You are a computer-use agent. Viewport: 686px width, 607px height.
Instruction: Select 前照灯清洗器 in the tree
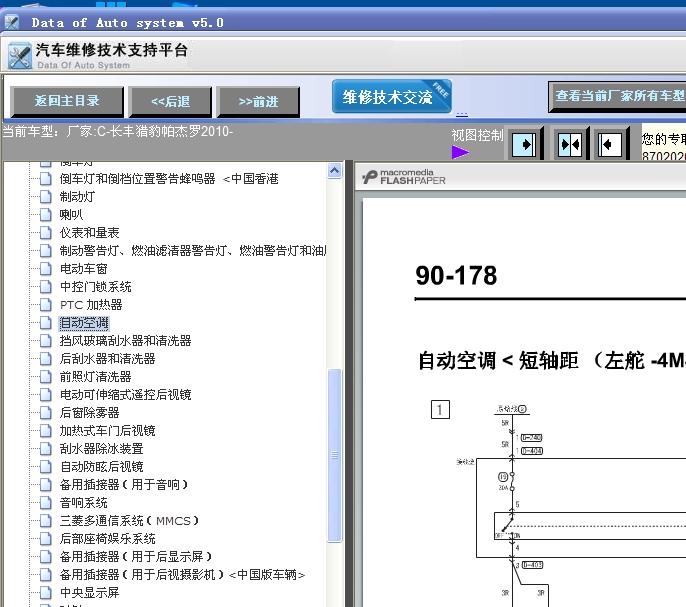[x=95, y=376]
